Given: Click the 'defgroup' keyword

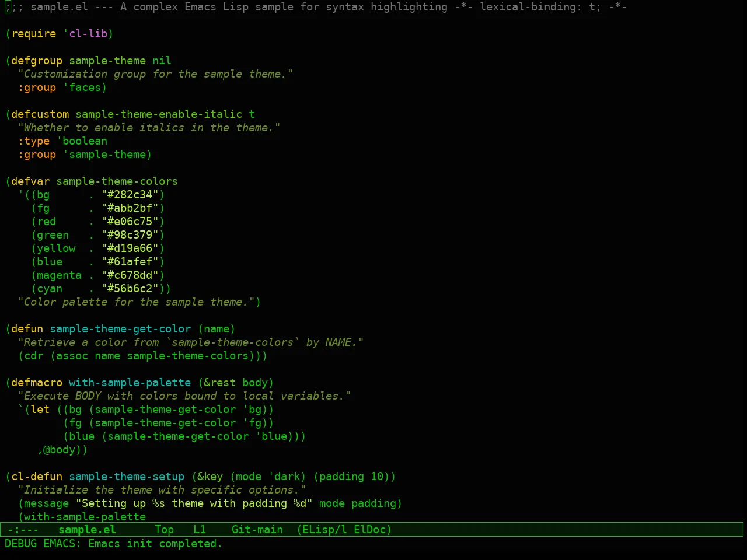Looking at the screenshot, I should click(x=37, y=61).
